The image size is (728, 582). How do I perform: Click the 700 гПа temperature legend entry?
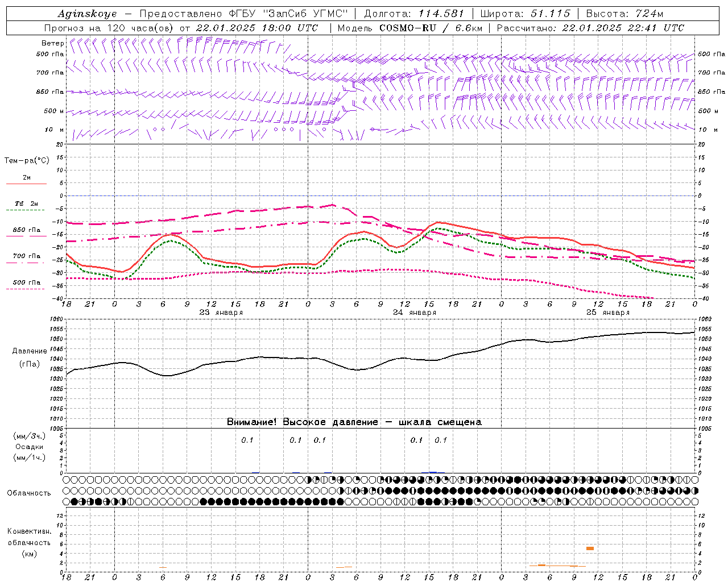point(26,256)
